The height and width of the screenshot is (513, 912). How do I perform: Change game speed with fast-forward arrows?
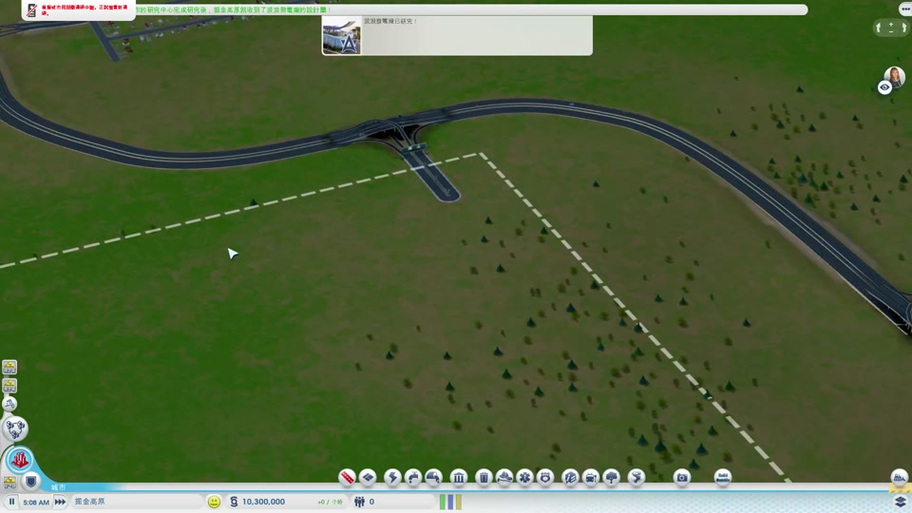click(x=60, y=501)
